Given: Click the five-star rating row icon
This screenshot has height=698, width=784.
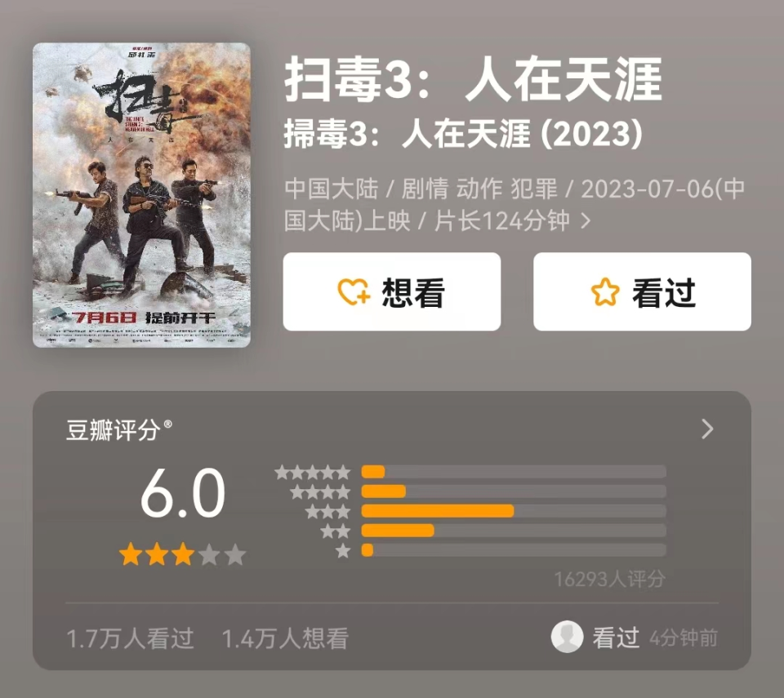Looking at the screenshot, I should [x=313, y=472].
